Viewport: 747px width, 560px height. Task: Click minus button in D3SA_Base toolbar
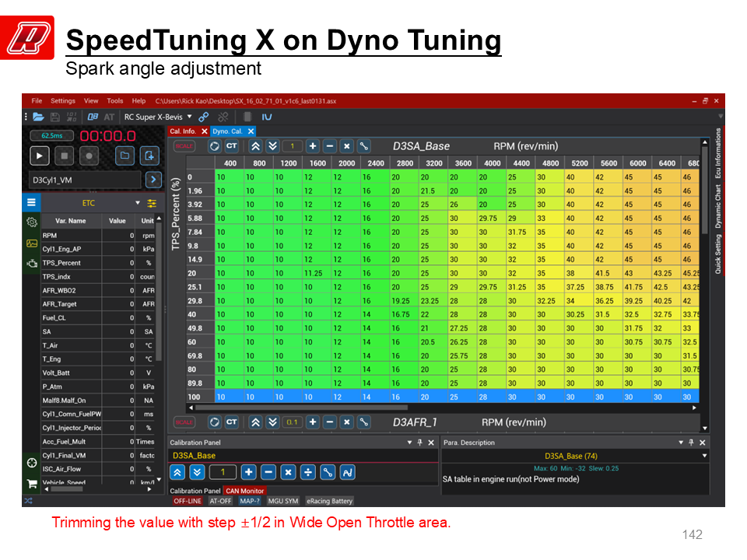(330, 146)
